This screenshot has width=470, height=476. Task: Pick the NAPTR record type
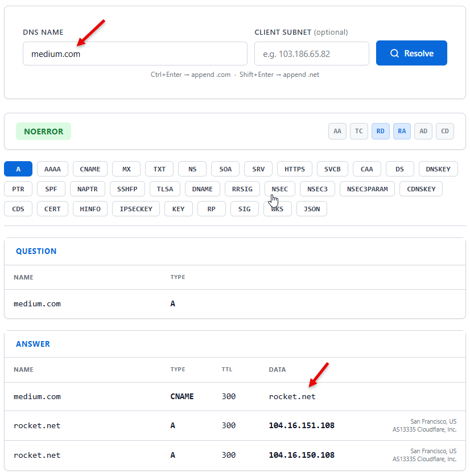coord(88,189)
